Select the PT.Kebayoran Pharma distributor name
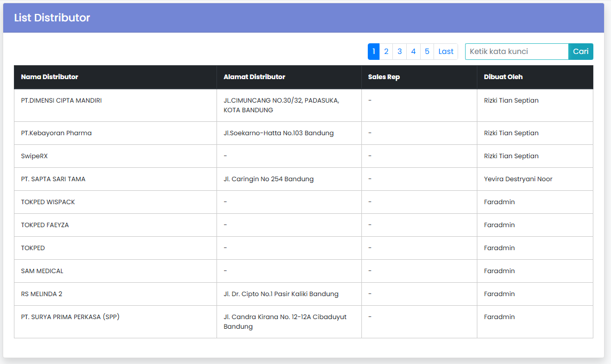The width and height of the screenshot is (611, 364). [56, 133]
